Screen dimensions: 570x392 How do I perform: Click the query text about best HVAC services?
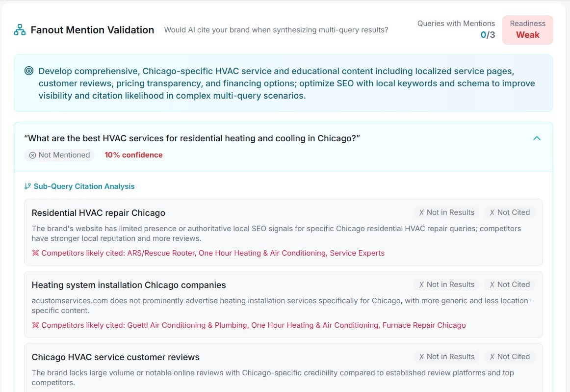coord(192,138)
